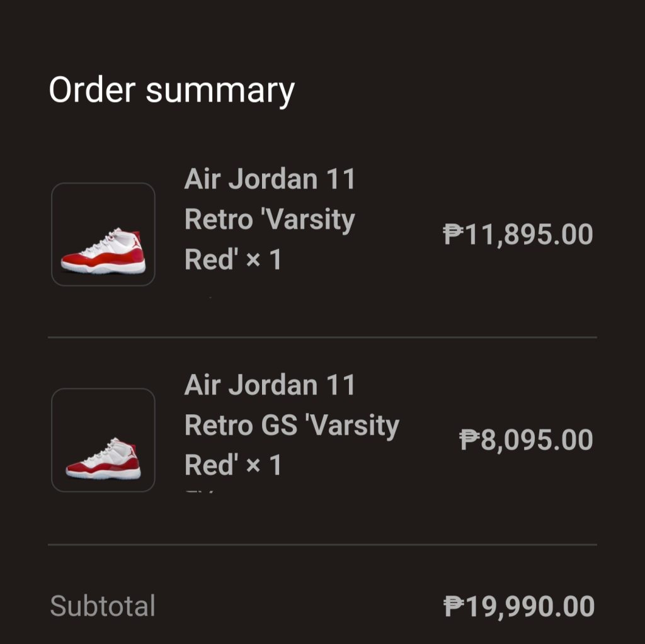Click the divider line above Subtotal
This screenshot has width=645, height=644.
(322, 544)
